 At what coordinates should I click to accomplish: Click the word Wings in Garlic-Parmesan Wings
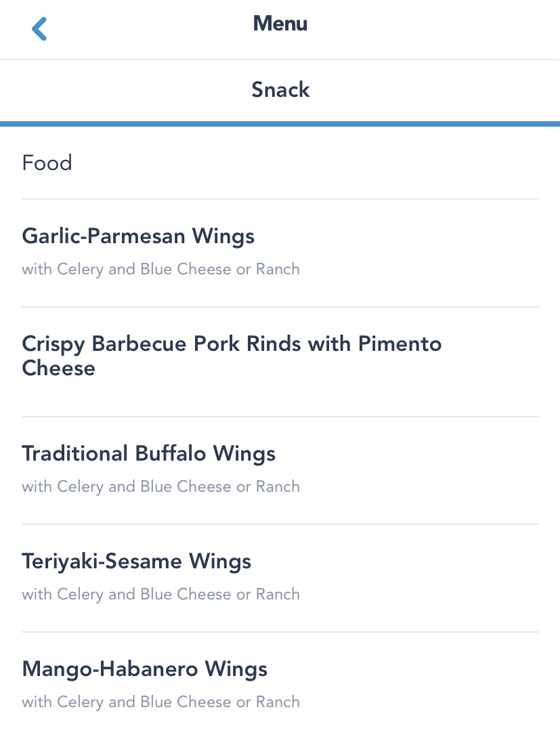click(x=223, y=236)
